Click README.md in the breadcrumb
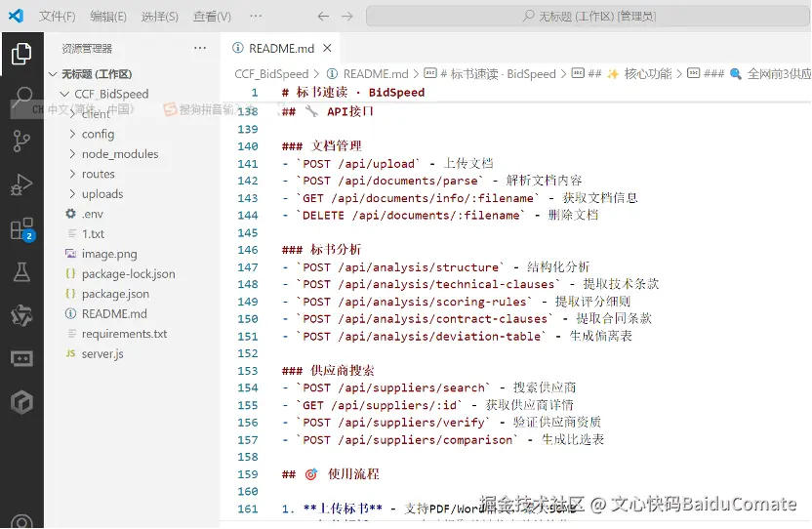This screenshot has height=529, width=812. click(x=376, y=74)
